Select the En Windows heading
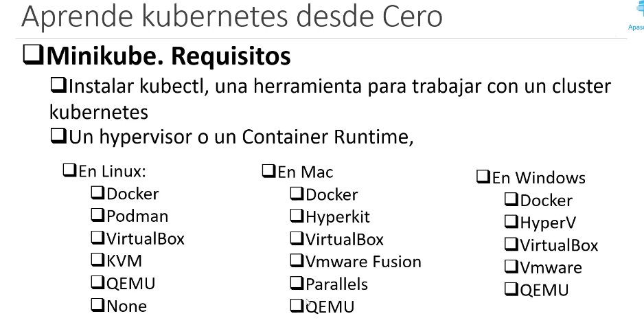The height and width of the screenshot is (327, 644). click(538, 178)
